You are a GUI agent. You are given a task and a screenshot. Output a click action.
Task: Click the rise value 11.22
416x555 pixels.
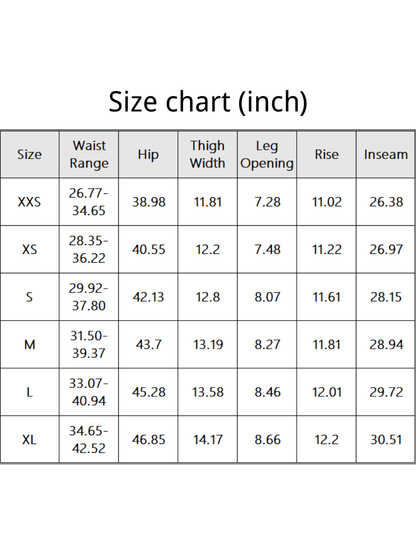(326, 250)
